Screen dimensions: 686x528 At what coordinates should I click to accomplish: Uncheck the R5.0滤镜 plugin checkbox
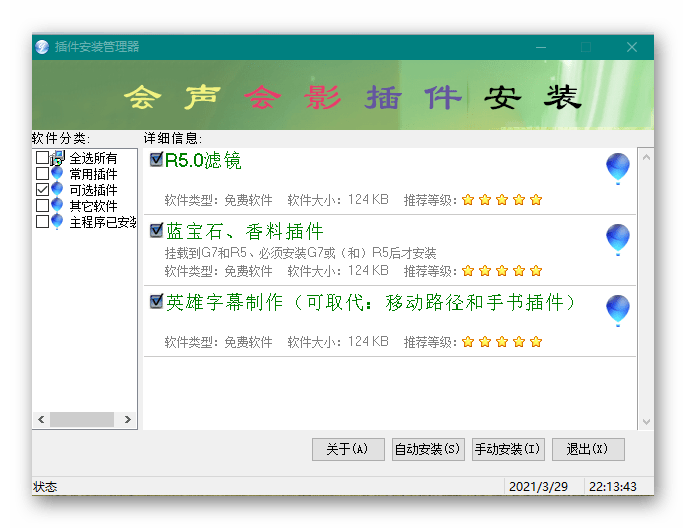coord(156,159)
